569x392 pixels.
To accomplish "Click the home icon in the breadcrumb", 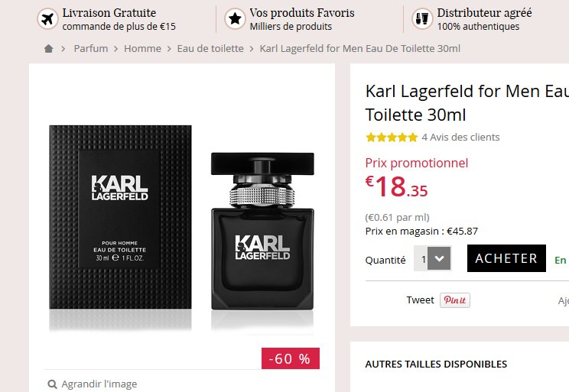I will [49, 49].
